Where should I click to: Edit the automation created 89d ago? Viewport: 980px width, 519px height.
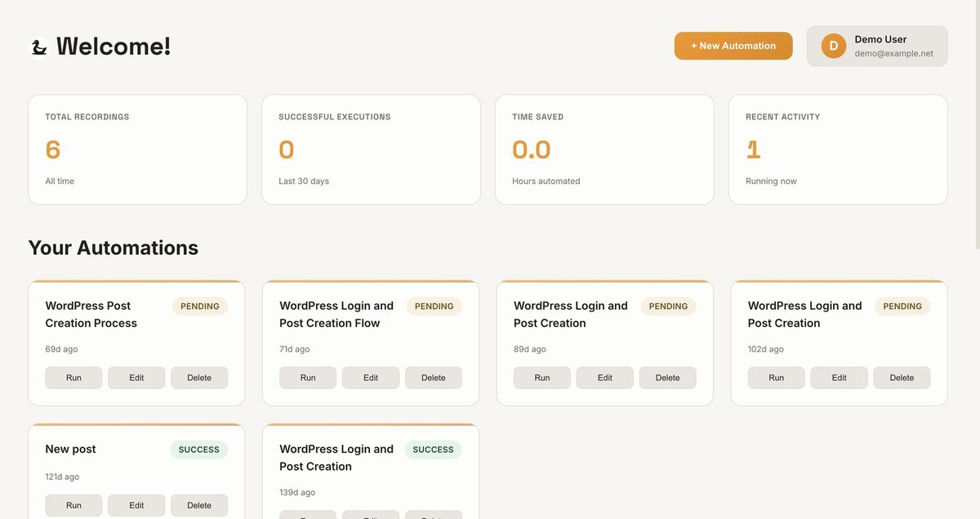point(605,378)
